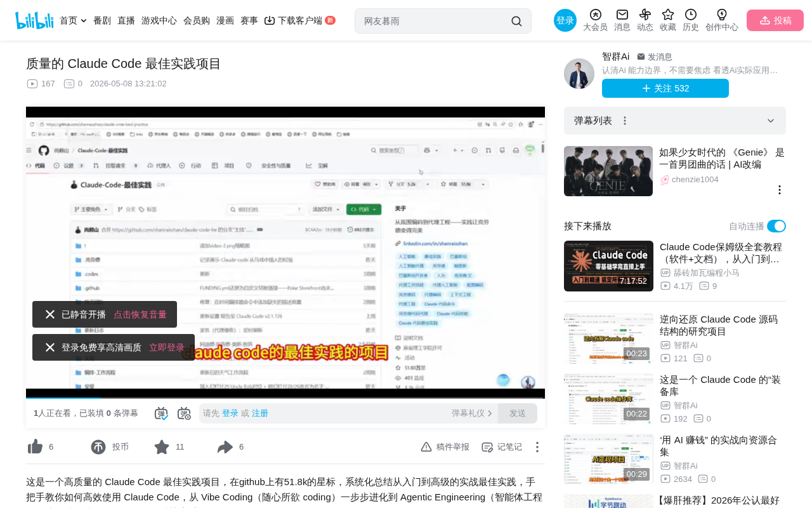812x508 pixels.
Task: Open the 赛事 nav item
Action: pos(249,20)
